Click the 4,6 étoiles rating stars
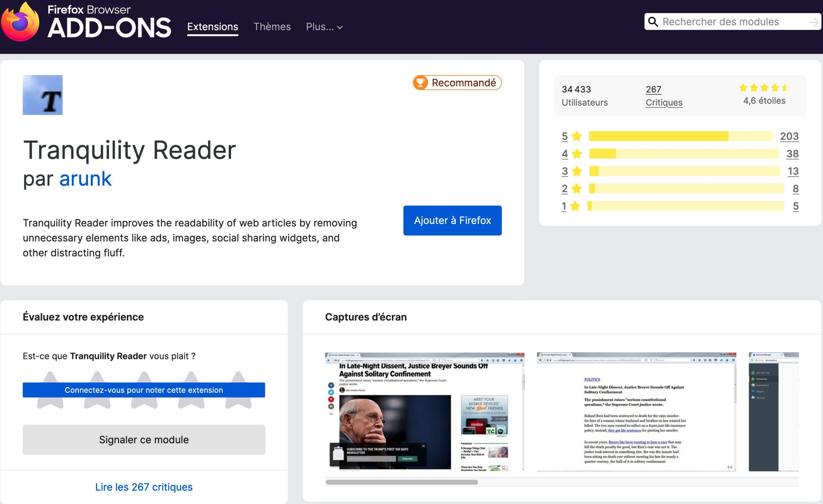 click(x=764, y=88)
